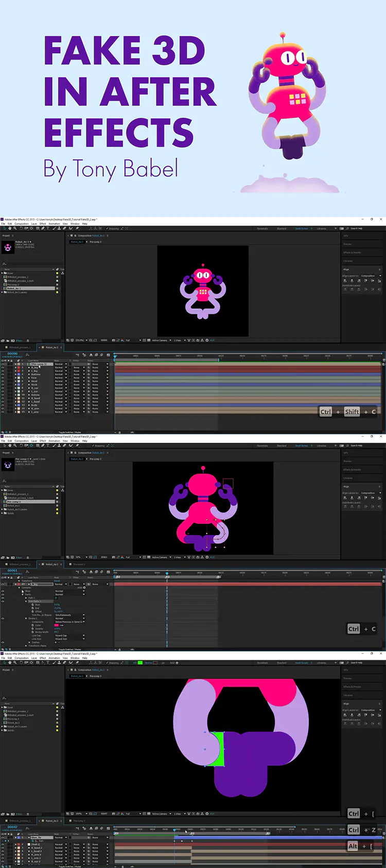The width and height of the screenshot is (386, 868).
Task: Hide the Body layer via its eye icon
Action: tap(3, 405)
